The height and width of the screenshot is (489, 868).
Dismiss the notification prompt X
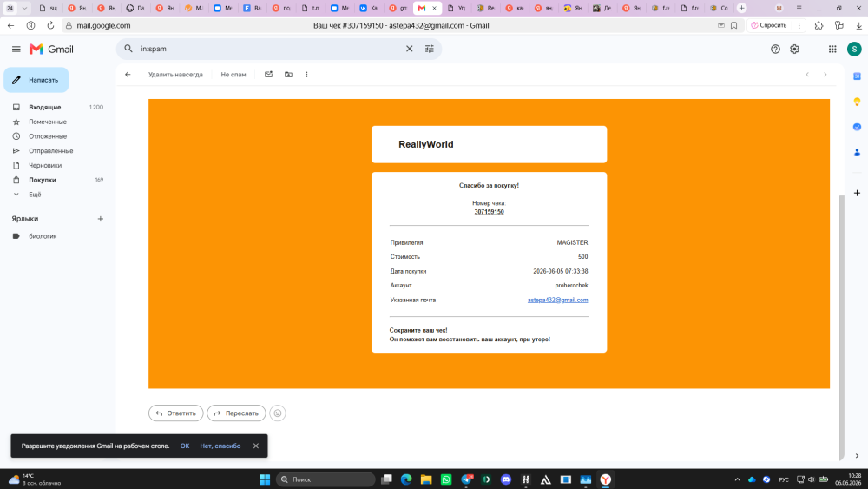(256, 446)
